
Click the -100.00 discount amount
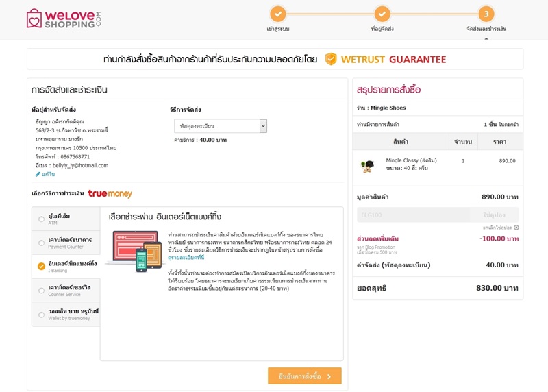point(499,238)
